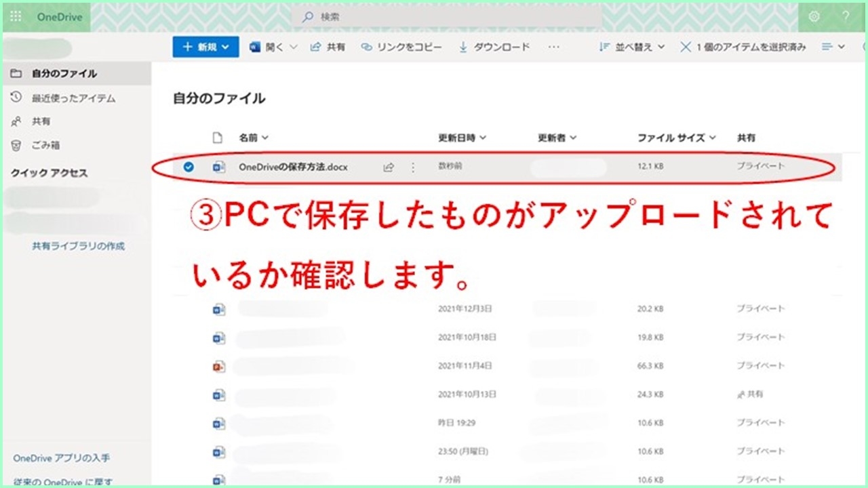Click the 共有 column header
Screen dimensions: 868x488
[746, 138]
